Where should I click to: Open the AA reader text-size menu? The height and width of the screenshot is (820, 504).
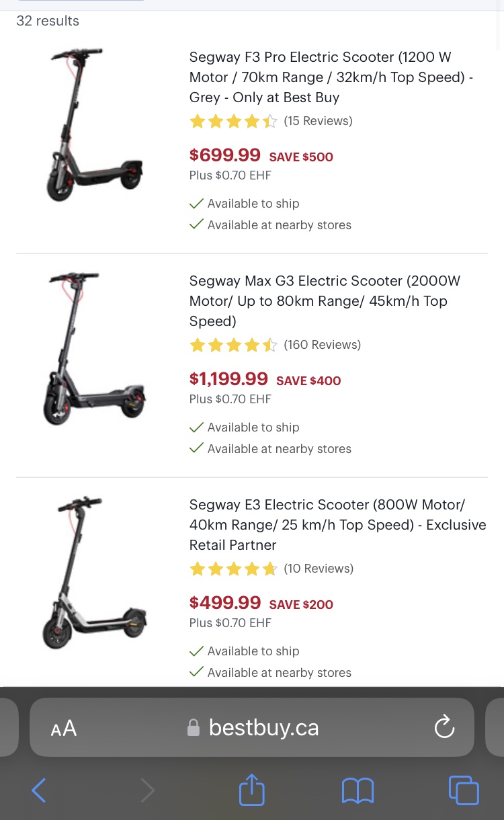point(64,729)
